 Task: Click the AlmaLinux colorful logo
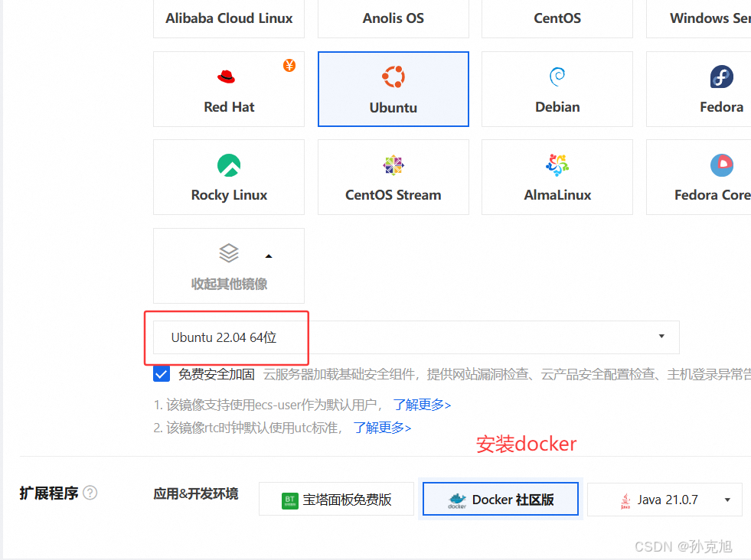point(557,165)
